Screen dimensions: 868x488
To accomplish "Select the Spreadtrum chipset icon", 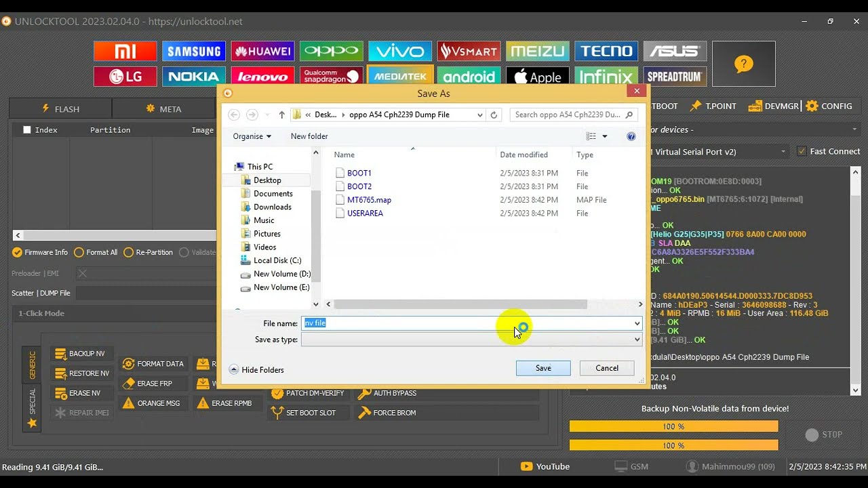I will (x=675, y=76).
